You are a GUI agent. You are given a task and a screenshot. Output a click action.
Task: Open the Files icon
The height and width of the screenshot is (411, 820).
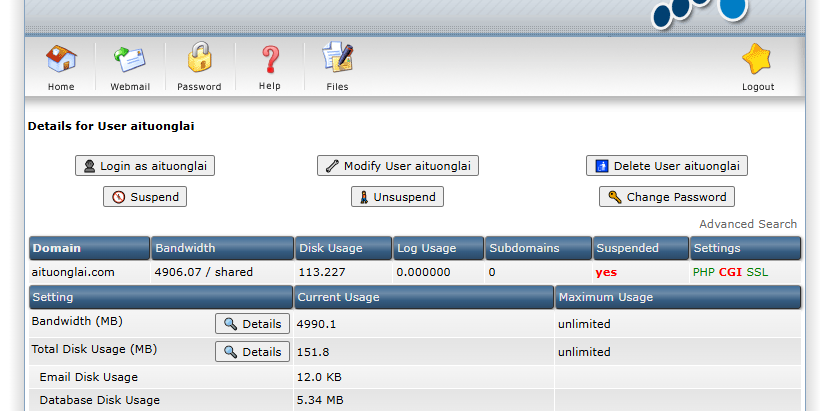click(337, 57)
